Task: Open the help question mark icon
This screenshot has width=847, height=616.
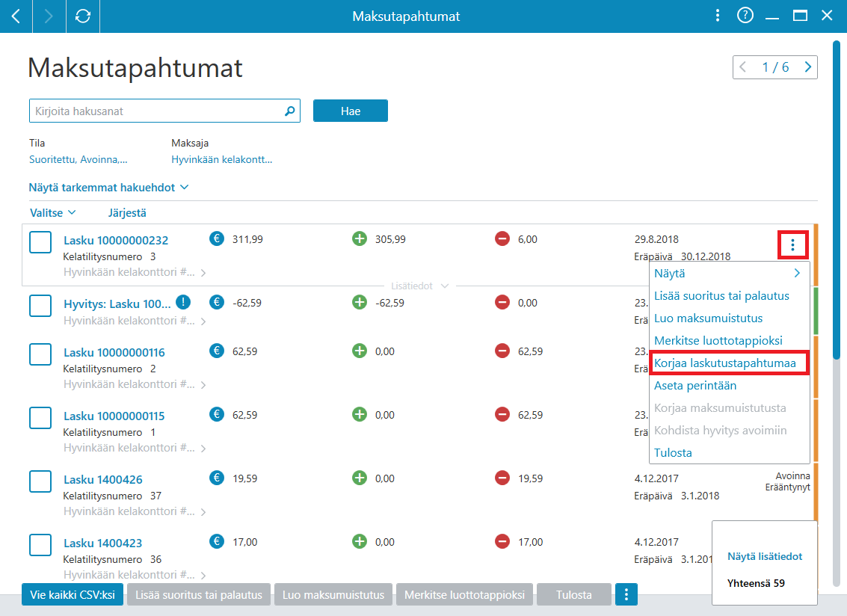Action: tap(745, 16)
